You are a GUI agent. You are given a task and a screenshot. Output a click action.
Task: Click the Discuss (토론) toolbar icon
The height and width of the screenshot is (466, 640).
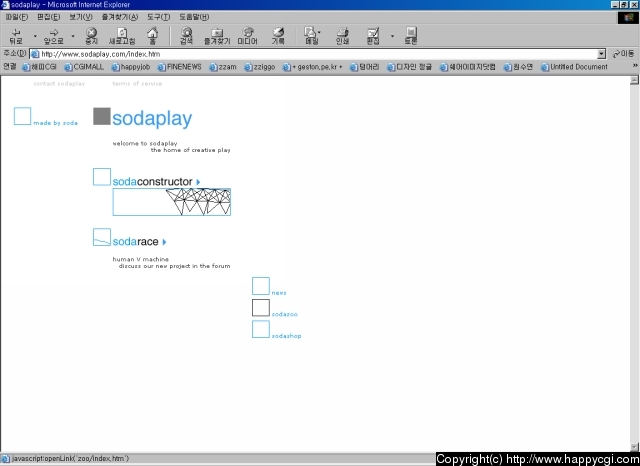pos(411,36)
